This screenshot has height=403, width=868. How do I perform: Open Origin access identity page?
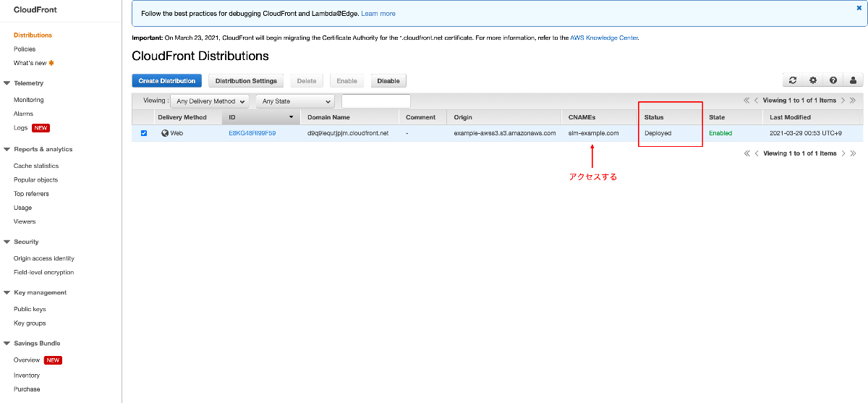click(x=44, y=258)
